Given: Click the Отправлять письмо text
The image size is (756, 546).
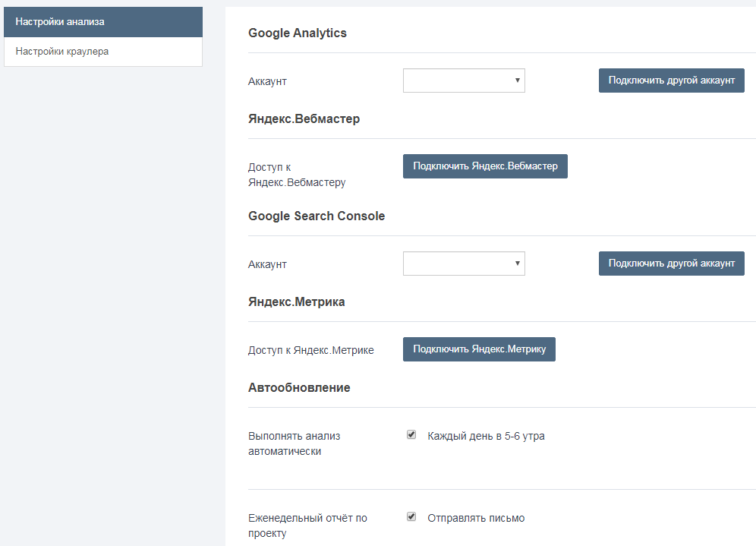Looking at the screenshot, I should [476, 518].
